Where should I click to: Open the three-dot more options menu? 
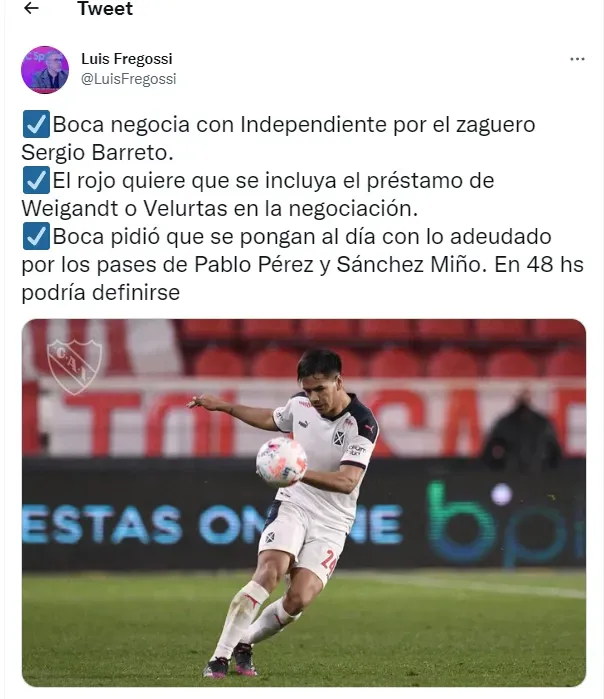coord(577,59)
